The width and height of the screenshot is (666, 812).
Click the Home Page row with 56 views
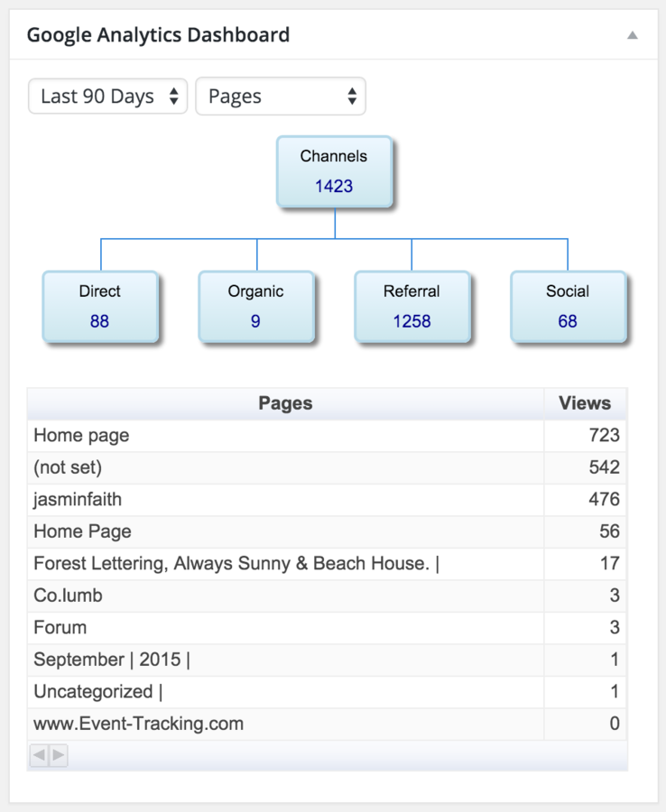point(327,531)
